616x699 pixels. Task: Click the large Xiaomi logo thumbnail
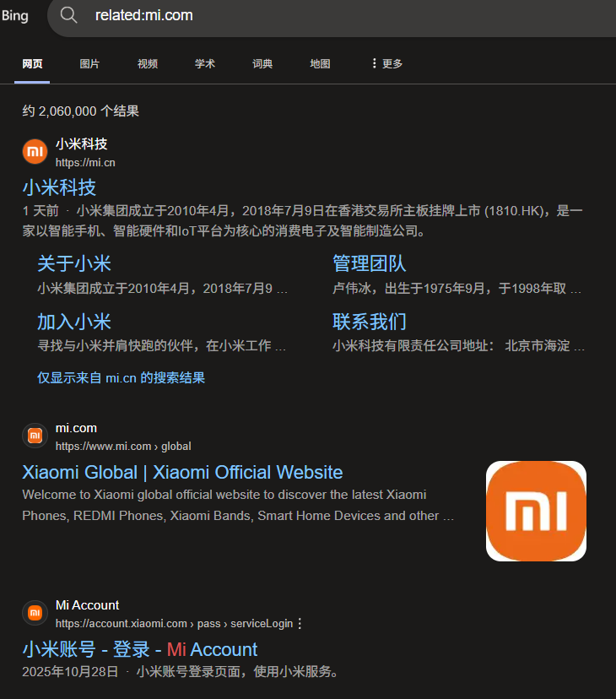coord(536,512)
